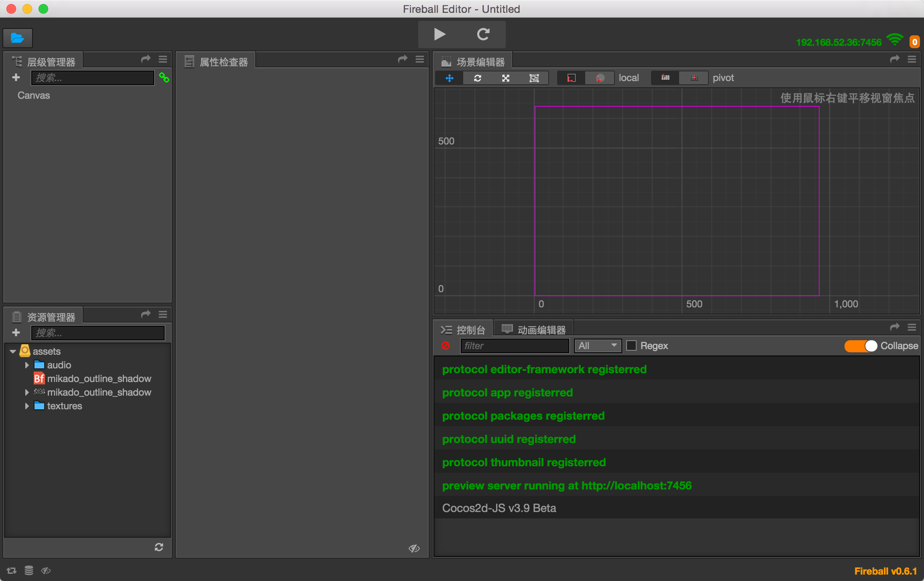The image size is (924, 581).
Task: Open project with the blue folder icon
Action: (x=18, y=38)
